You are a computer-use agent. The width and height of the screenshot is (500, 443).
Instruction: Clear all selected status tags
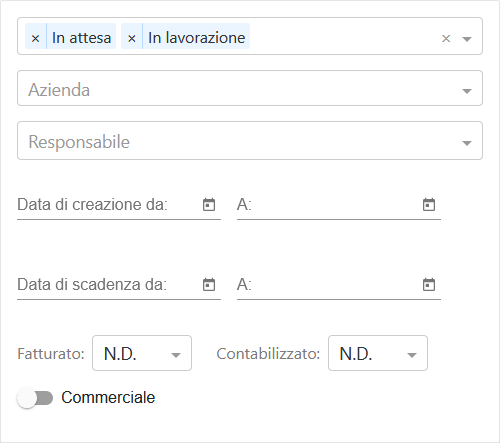click(x=446, y=39)
